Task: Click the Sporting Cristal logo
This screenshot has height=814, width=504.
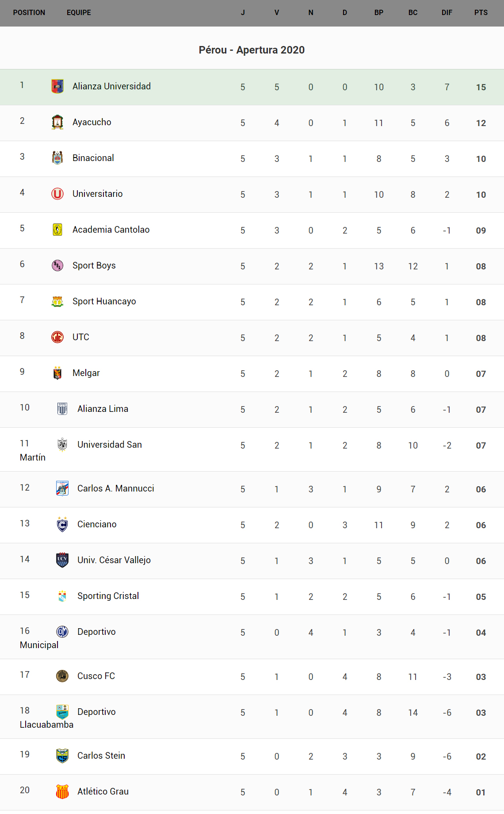Action: 62,596
